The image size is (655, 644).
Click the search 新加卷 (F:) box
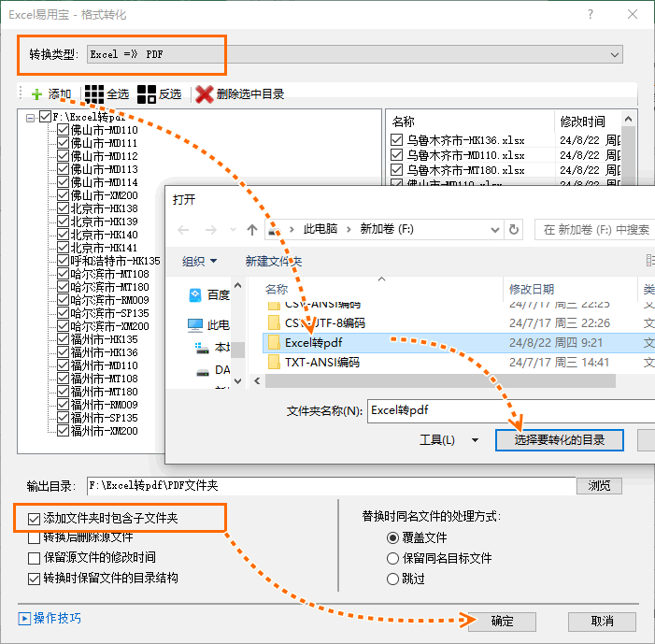point(595,229)
